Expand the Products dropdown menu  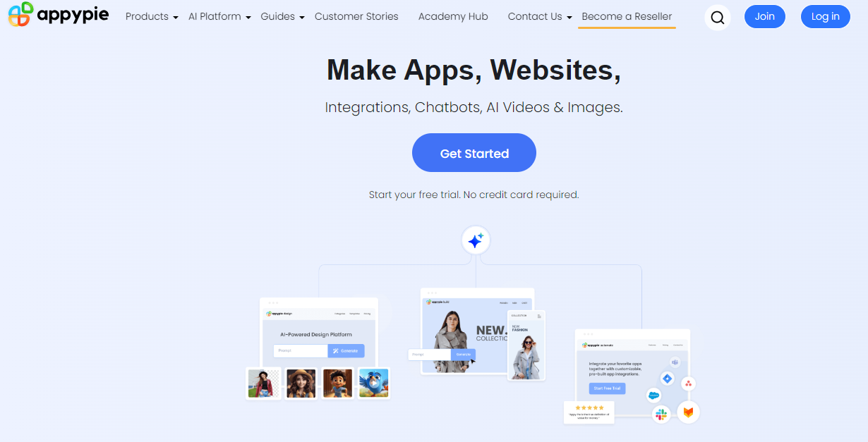pyautogui.click(x=152, y=16)
